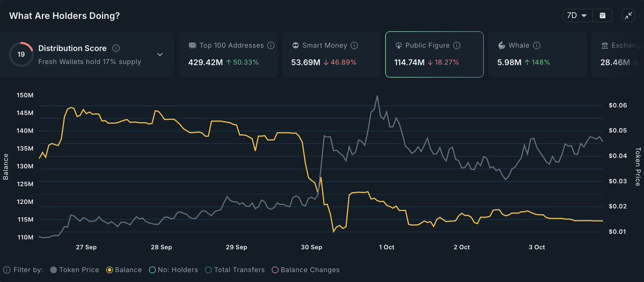Click the 5.98M value
This screenshot has height=282, width=644.
point(509,62)
